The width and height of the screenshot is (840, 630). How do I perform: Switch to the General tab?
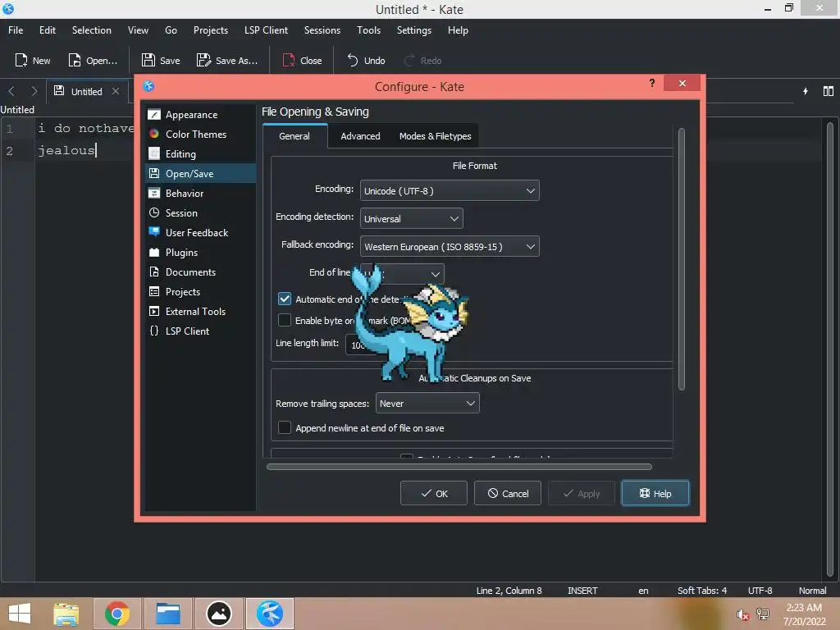[294, 136]
